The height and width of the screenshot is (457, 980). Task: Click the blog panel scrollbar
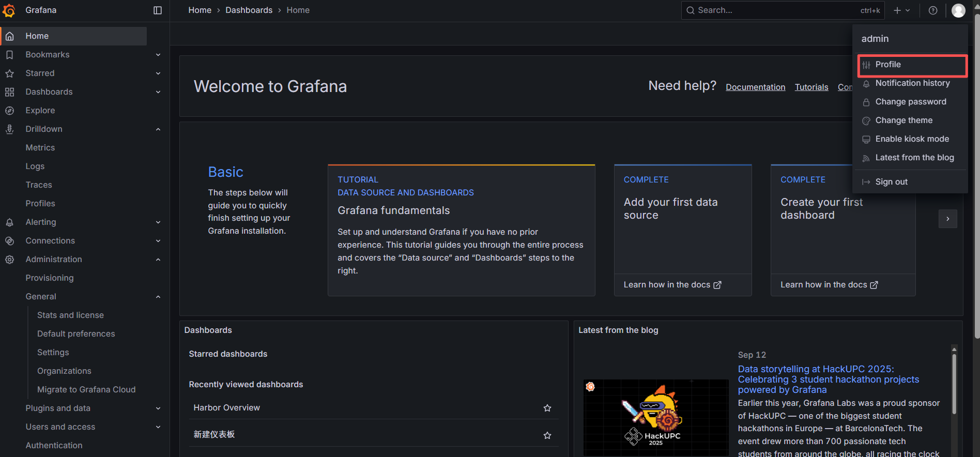954,384
